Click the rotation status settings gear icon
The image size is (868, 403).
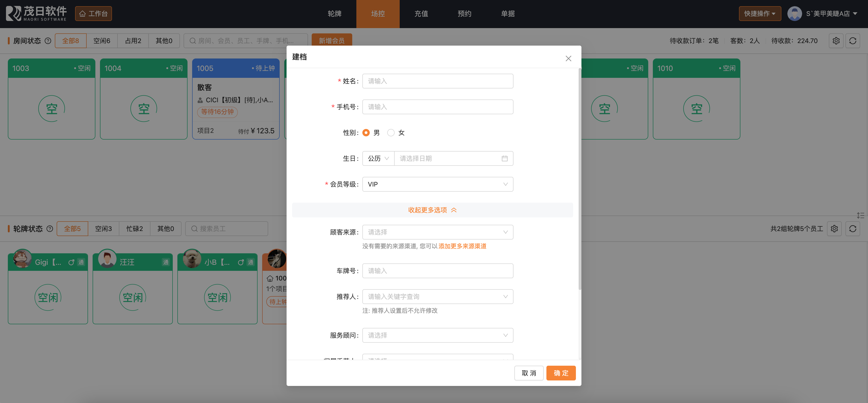[x=834, y=229]
